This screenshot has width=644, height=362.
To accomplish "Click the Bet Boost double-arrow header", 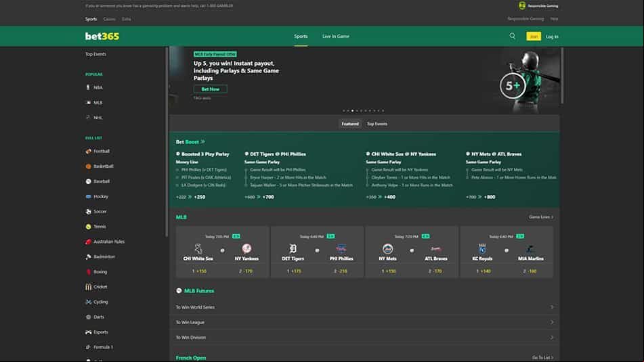I will pyautogui.click(x=190, y=142).
